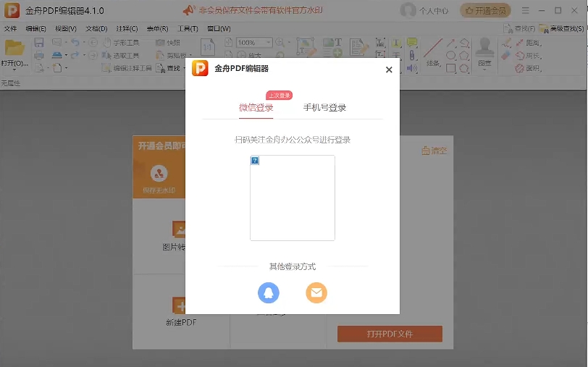Select the ellipse shape tool icon
This screenshot has height=367, width=588.
pyautogui.click(x=451, y=56)
